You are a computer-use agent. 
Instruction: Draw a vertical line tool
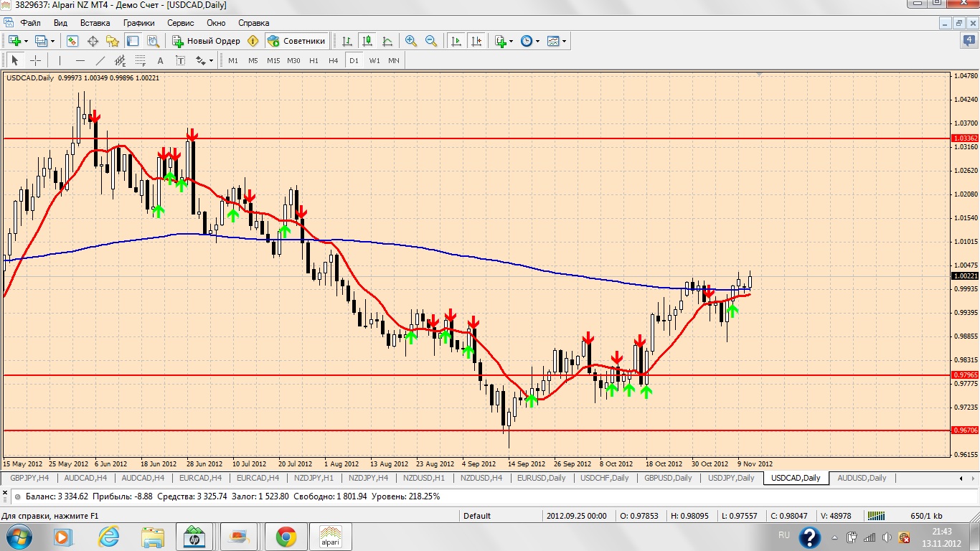(60, 61)
